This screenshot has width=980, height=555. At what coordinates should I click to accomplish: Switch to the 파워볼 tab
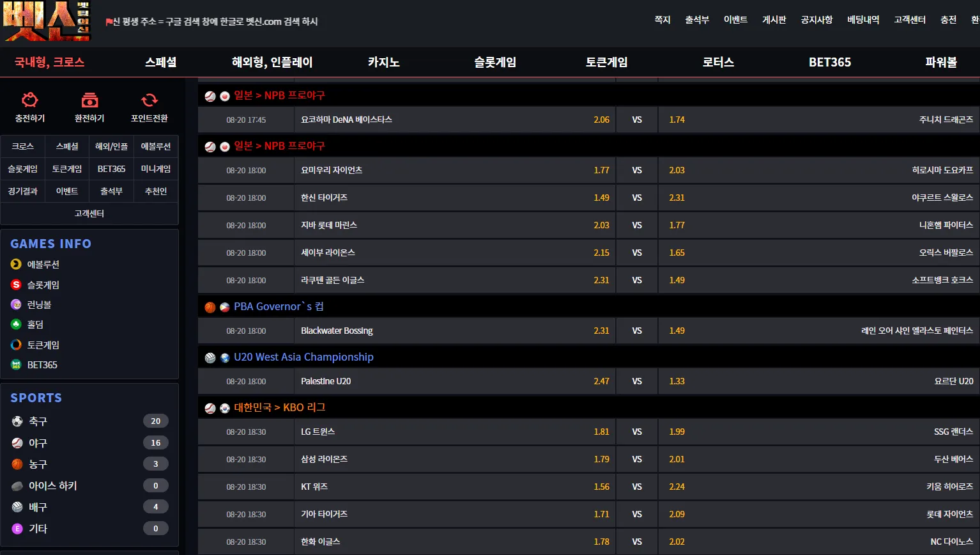[x=942, y=62]
